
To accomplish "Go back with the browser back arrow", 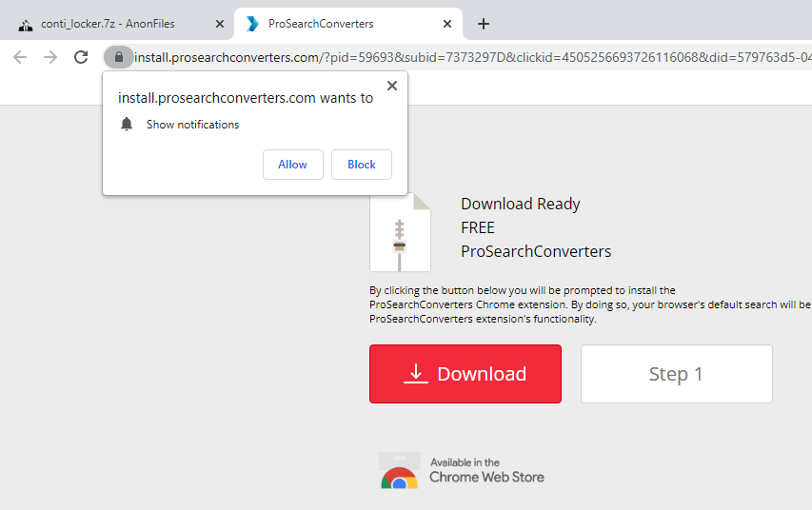I will tap(20, 57).
